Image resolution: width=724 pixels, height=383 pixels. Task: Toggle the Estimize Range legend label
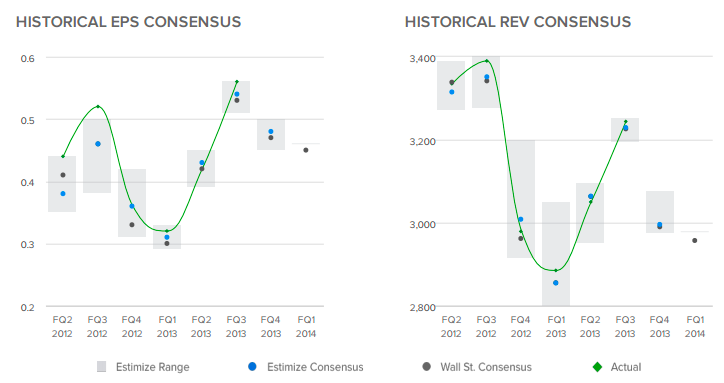152,367
